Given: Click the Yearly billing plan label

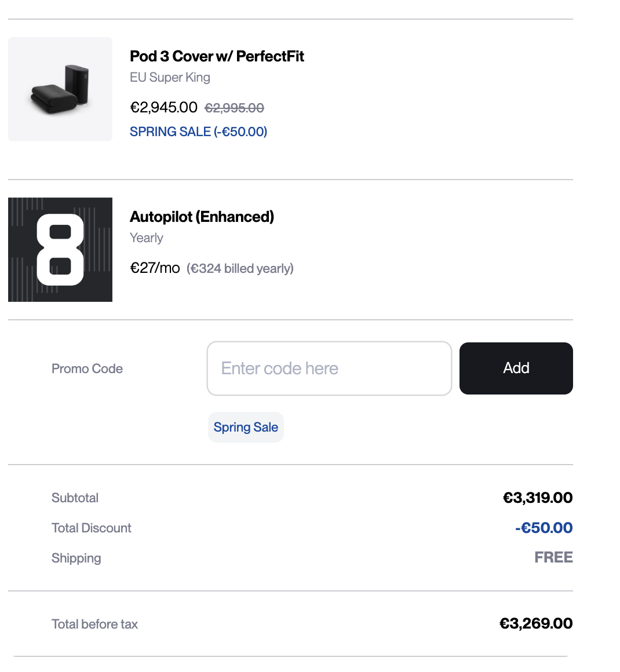Looking at the screenshot, I should (147, 238).
